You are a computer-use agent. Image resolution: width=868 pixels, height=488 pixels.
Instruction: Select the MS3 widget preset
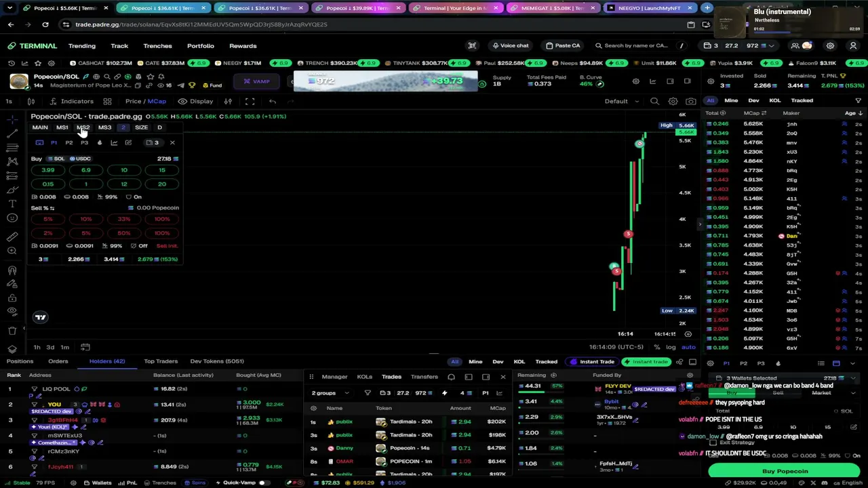point(104,127)
